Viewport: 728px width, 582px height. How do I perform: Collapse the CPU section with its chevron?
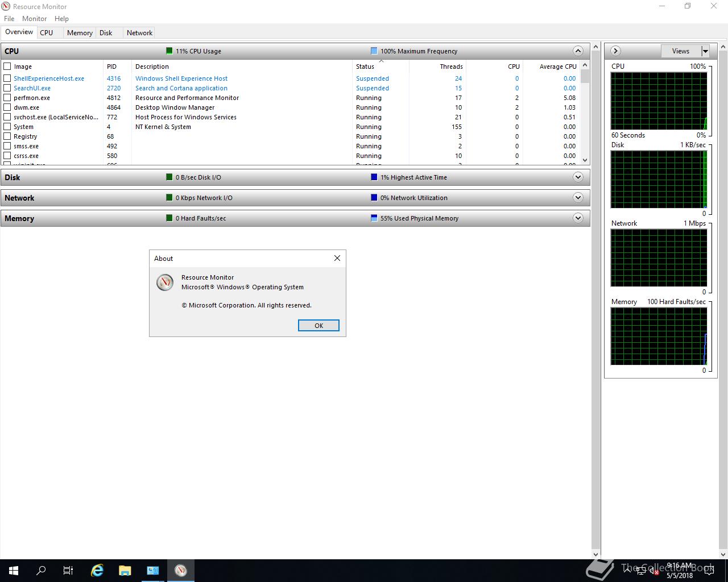point(578,51)
